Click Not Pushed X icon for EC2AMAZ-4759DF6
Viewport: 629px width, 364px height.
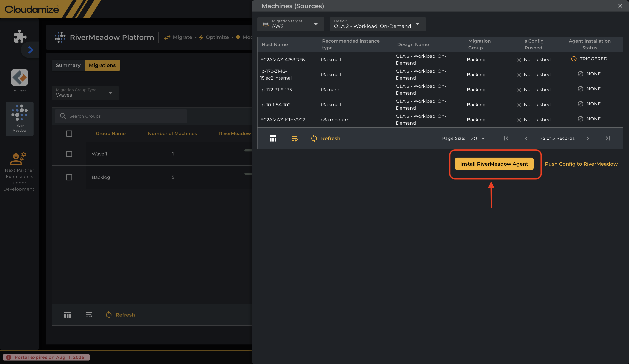519,60
